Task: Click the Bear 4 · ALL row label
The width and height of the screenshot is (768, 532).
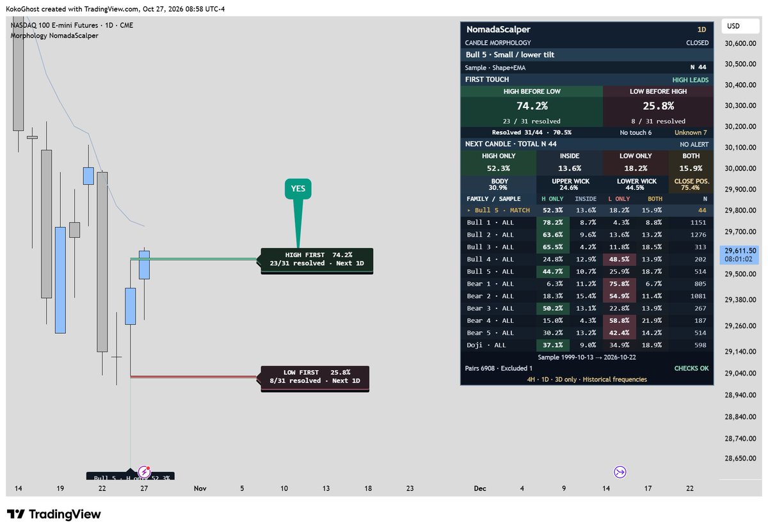Action: coord(490,320)
